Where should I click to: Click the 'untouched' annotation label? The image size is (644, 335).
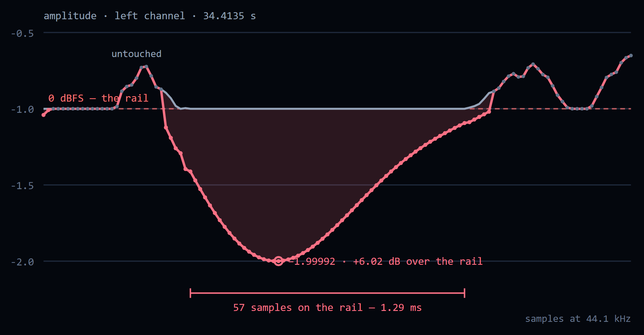(136, 54)
